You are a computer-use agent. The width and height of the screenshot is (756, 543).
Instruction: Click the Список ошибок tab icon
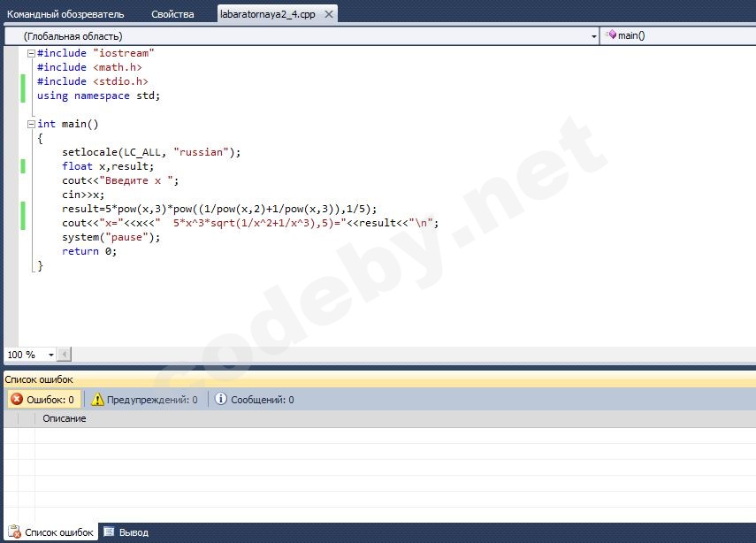pos(14,532)
